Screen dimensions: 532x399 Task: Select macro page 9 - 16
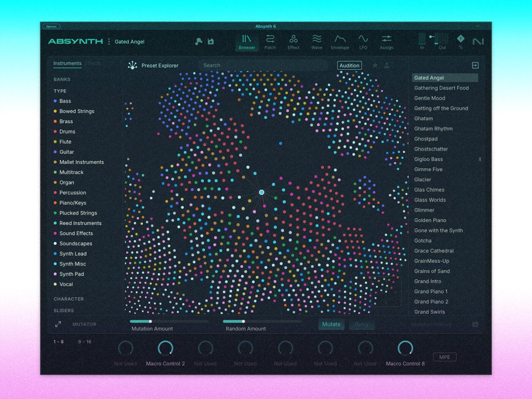(x=85, y=342)
